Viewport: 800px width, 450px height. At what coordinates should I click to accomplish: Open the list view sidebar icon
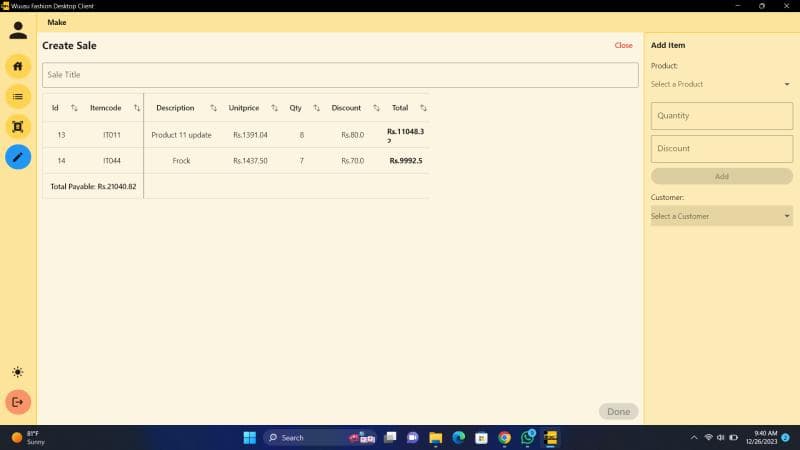[18, 96]
